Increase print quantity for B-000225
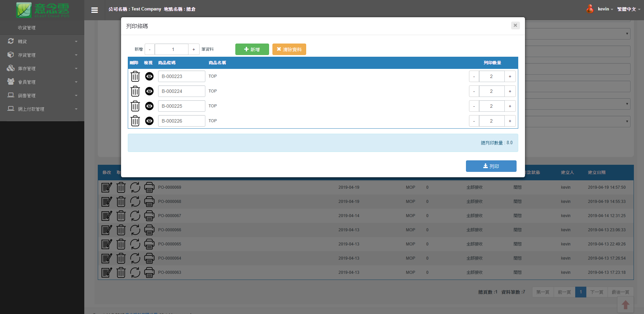Image resolution: width=644 pixels, height=314 pixels. (x=510, y=106)
